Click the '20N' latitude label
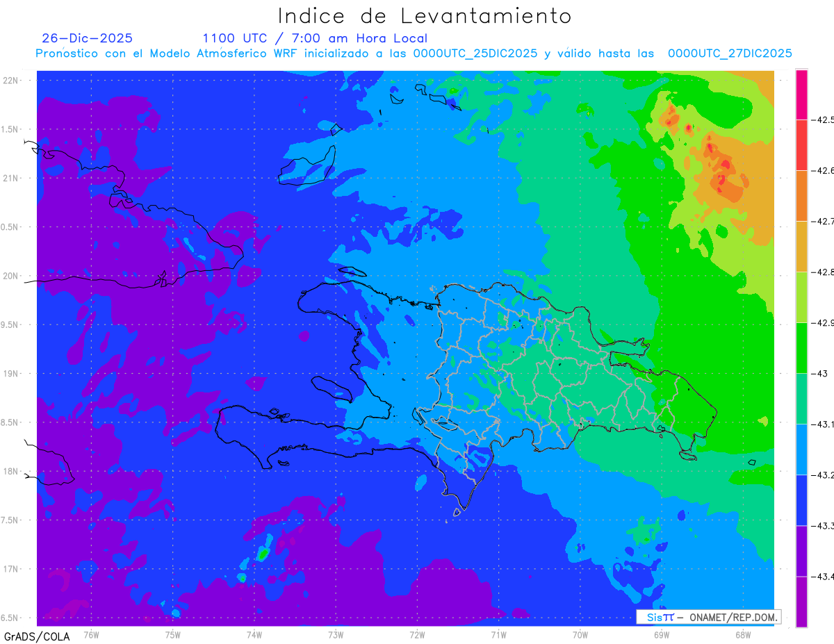Image resolution: width=834 pixels, height=644 pixels. [x=11, y=276]
